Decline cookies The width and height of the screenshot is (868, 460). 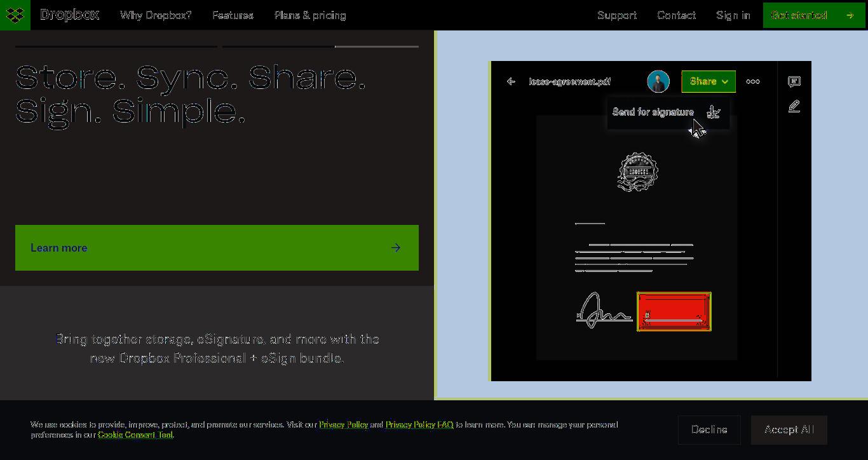709,430
